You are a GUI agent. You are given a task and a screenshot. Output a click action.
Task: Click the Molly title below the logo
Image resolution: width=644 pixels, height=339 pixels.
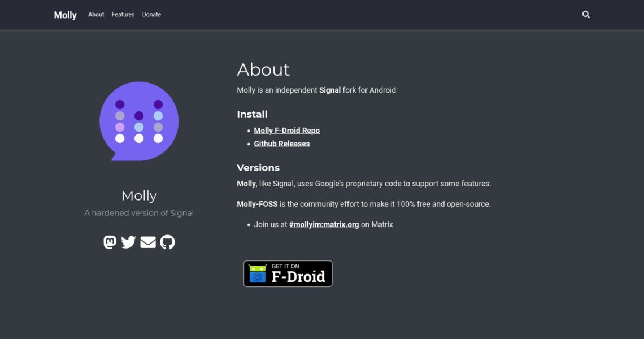[x=139, y=196]
